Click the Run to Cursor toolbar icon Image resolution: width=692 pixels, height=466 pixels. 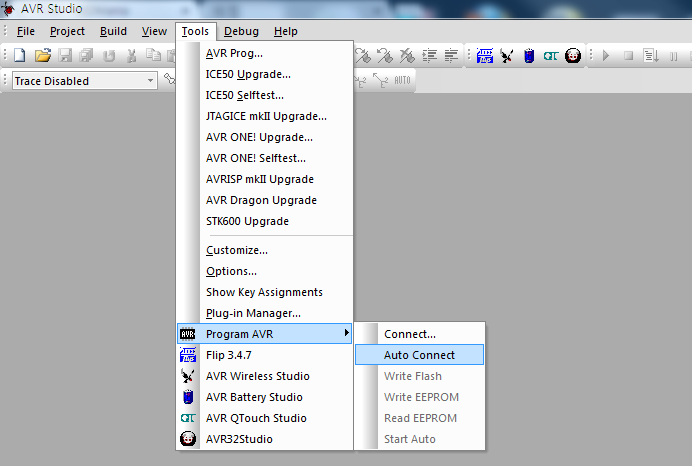[x=651, y=56]
